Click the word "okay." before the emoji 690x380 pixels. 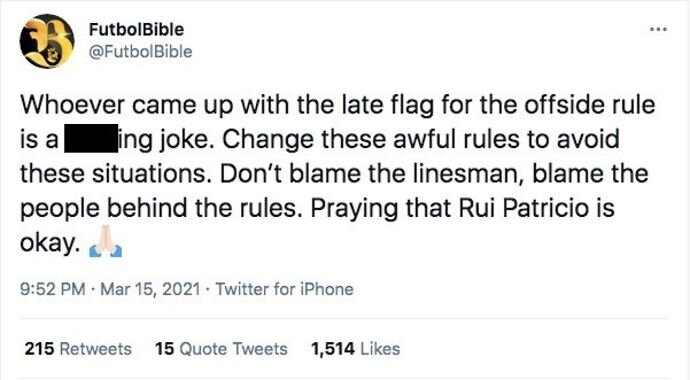(50, 243)
